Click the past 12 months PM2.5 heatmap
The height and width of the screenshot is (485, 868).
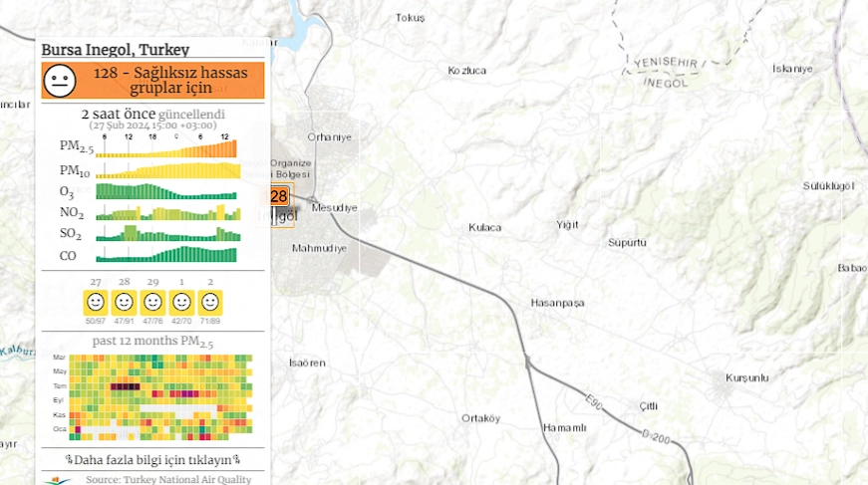click(x=166, y=396)
